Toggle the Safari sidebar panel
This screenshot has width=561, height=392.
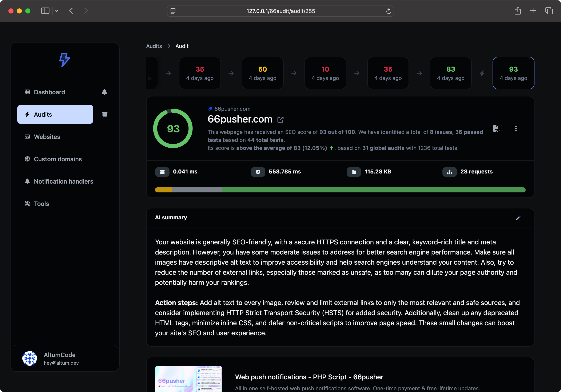click(x=45, y=11)
